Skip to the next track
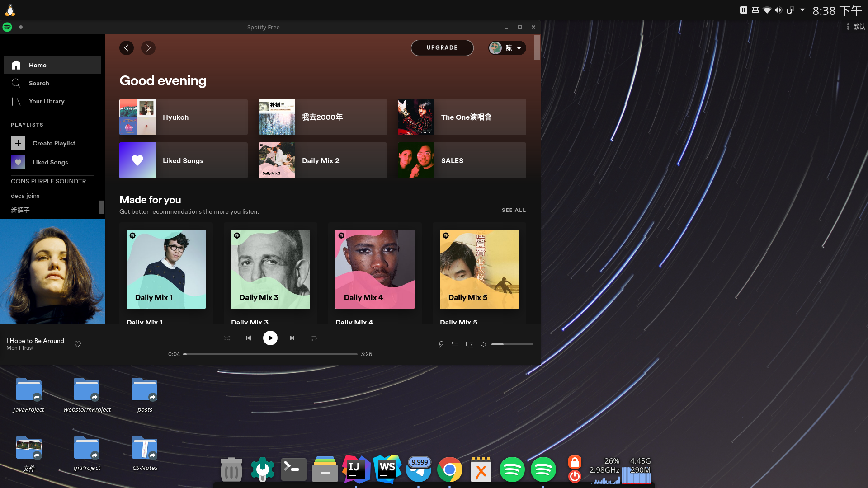868x488 pixels. point(292,338)
